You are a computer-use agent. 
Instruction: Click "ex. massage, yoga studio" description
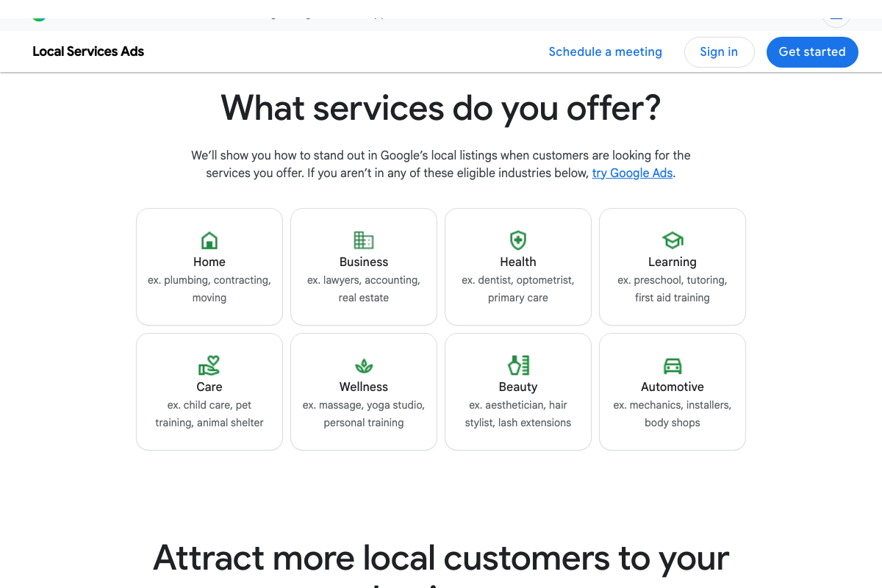click(x=364, y=414)
